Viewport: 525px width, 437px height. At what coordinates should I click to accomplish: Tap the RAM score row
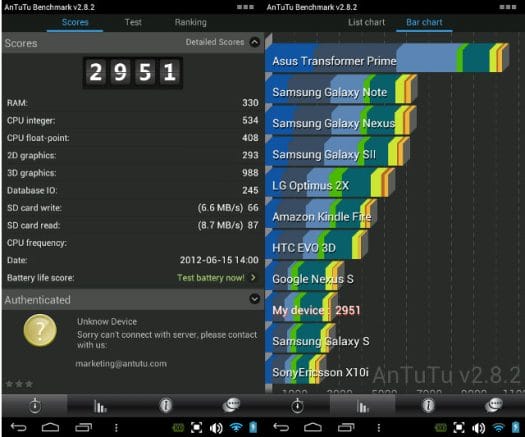[x=133, y=103]
